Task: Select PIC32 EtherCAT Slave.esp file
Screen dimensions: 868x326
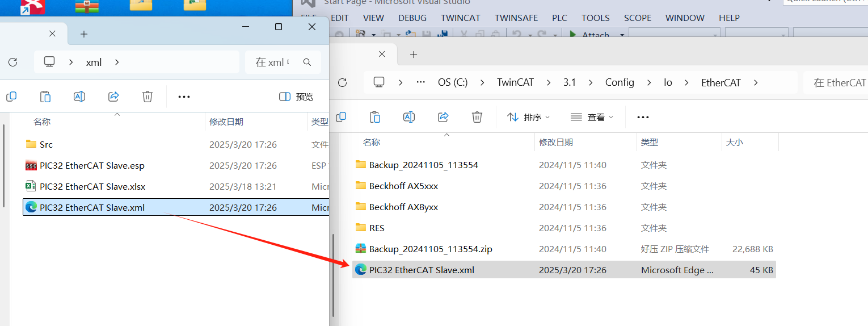Action: click(x=176, y=165)
